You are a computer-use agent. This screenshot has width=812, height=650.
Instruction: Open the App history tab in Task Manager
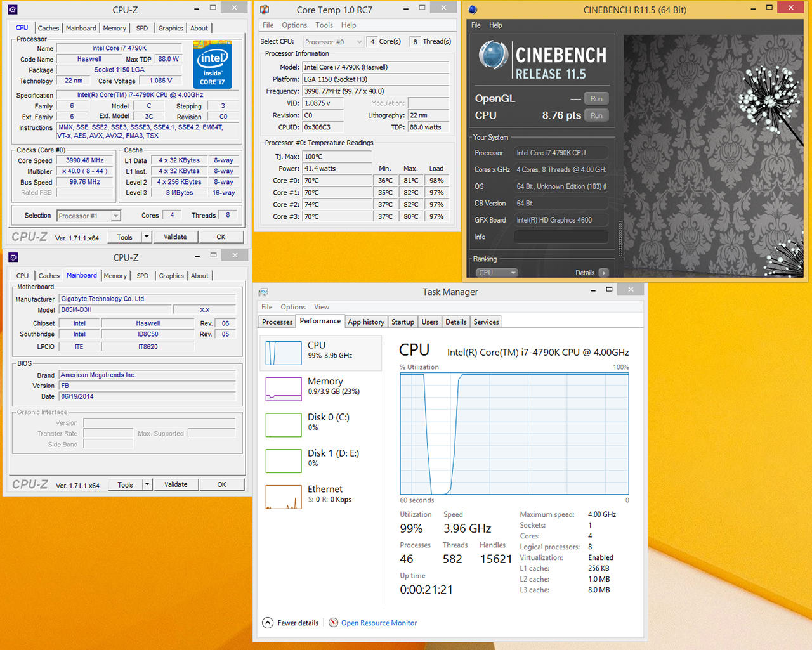[x=366, y=322]
